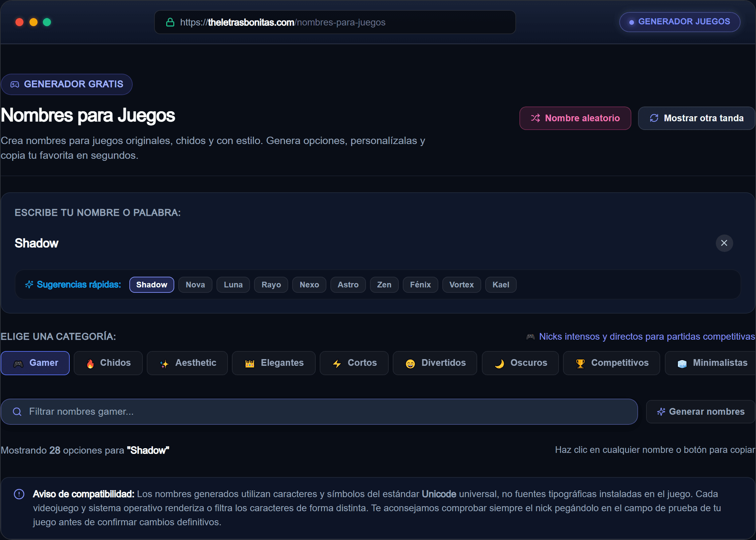Pick the Fénix quick suggestion chip
Viewport: 756px width, 540px height.
(420, 285)
